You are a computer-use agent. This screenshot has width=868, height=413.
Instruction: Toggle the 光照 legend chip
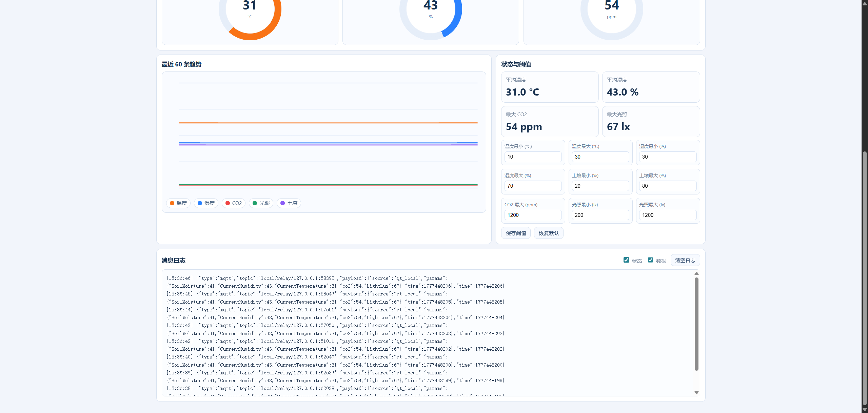pyautogui.click(x=261, y=203)
